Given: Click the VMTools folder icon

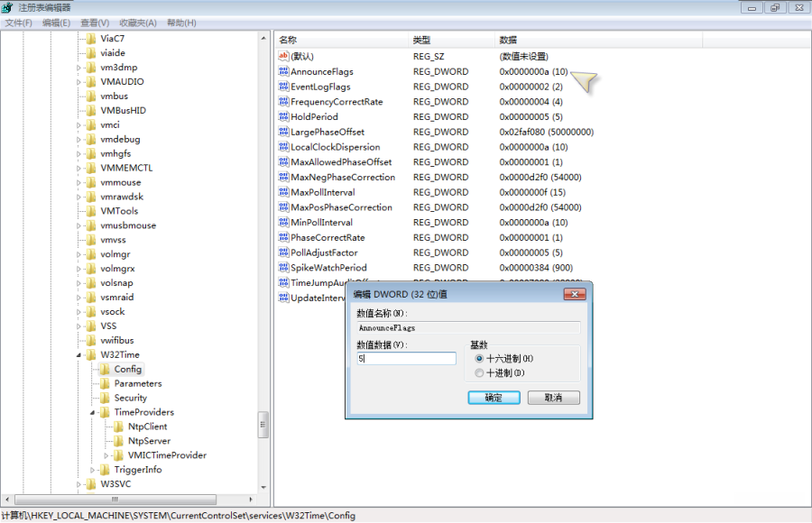Looking at the screenshot, I should (x=91, y=211).
